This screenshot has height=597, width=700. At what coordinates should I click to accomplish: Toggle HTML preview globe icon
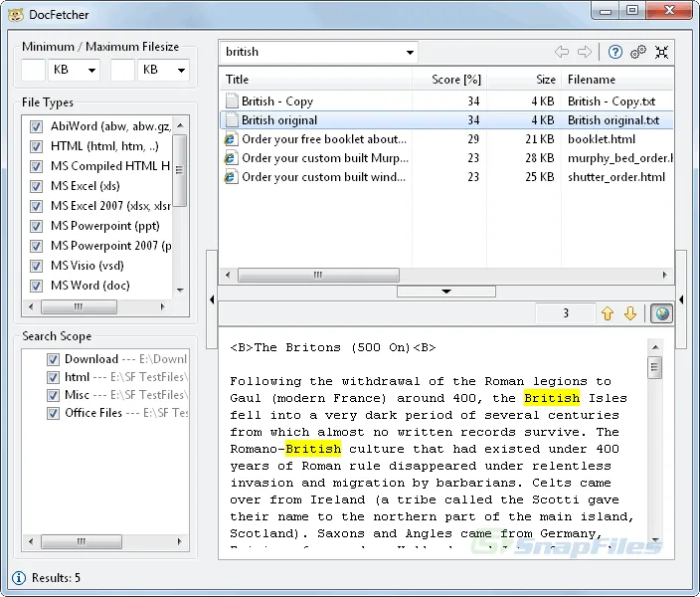[x=661, y=313]
